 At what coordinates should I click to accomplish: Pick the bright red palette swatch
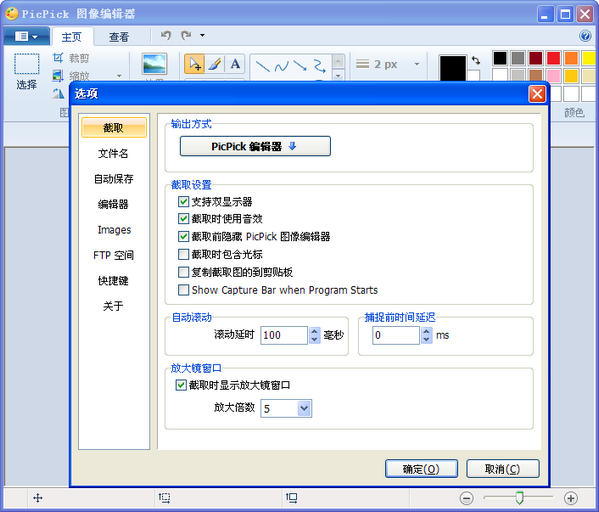(553, 58)
